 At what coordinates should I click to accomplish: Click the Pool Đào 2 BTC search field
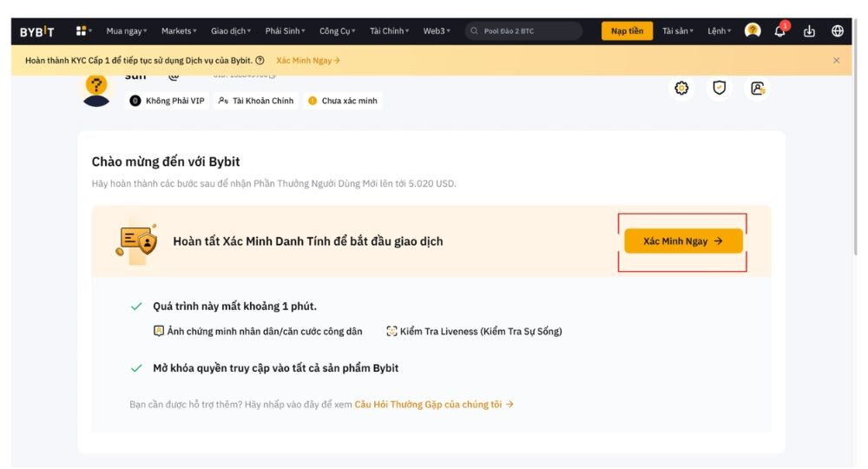524,31
